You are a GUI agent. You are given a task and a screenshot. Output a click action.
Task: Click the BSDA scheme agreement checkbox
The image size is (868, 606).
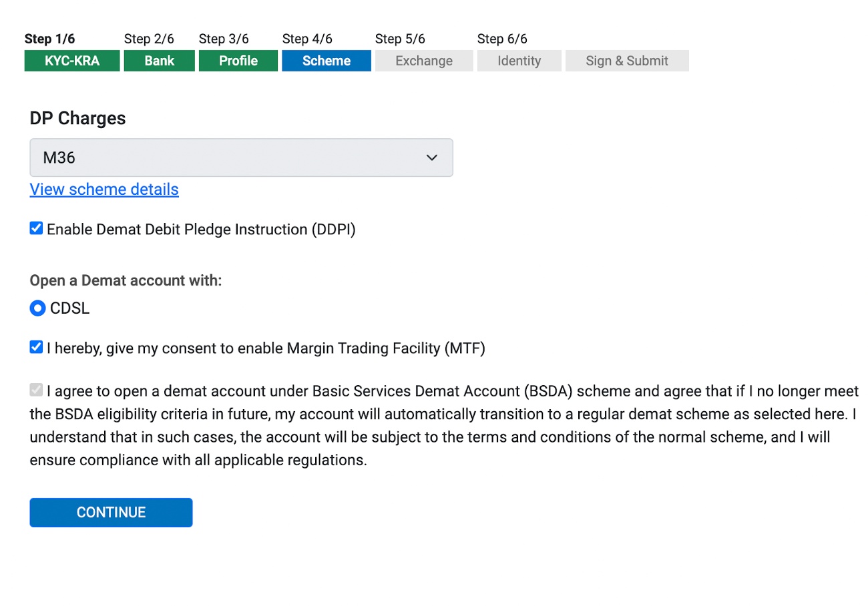tap(36, 390)
